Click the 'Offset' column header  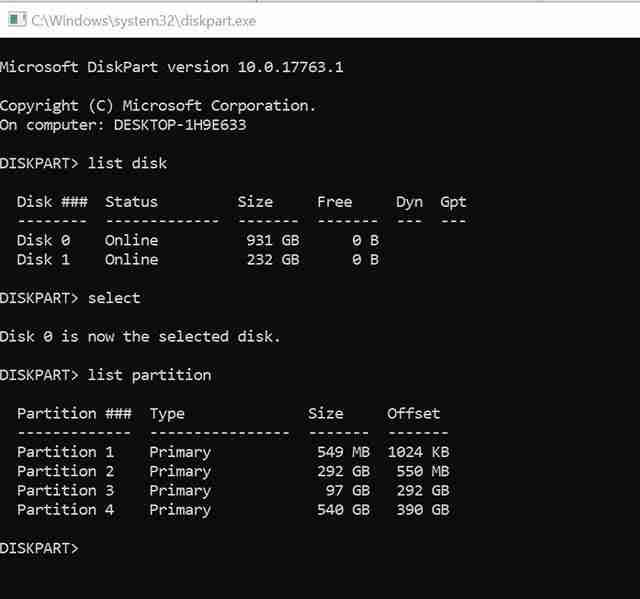click(x=413, y=414)
